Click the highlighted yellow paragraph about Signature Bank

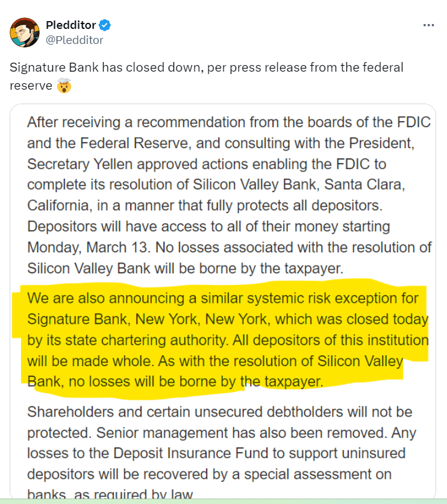(x=223, y=340)
